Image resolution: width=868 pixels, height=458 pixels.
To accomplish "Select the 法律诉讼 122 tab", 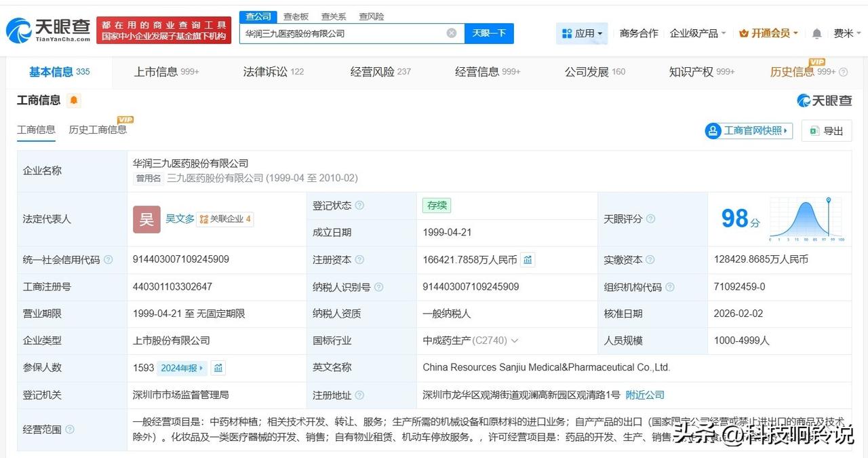I will coord(273,71).
